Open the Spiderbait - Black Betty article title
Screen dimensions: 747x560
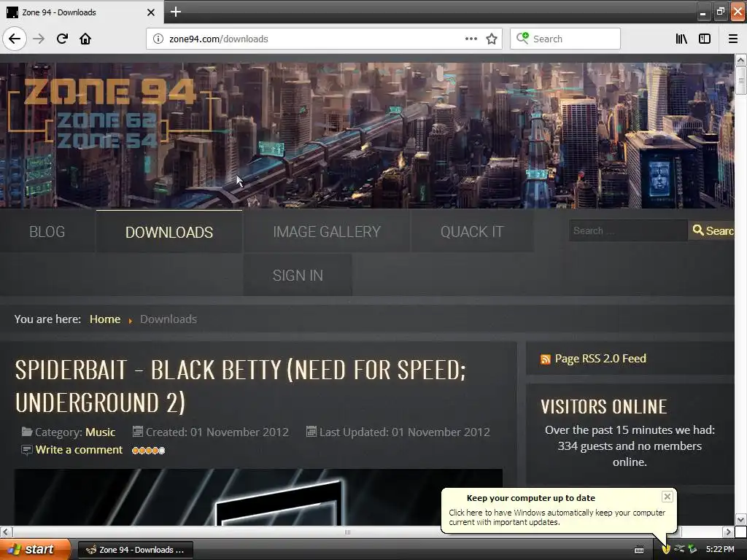point(241,386)
